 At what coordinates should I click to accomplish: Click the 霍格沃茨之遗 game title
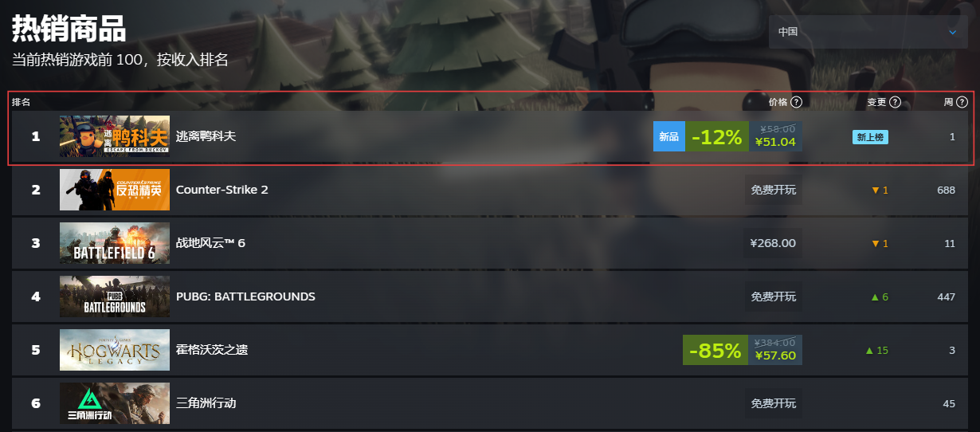point(212,350)
